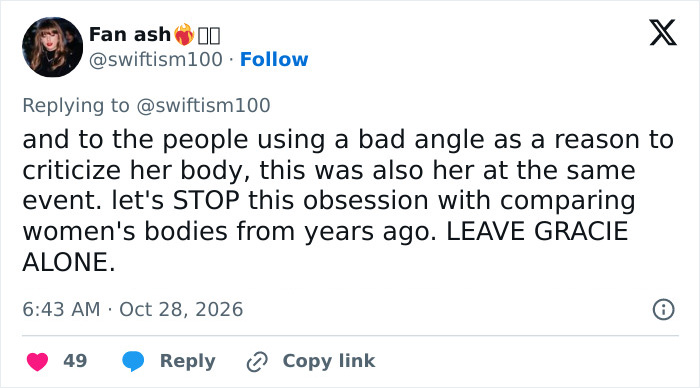Follow the @swiftism100 account
This screenshot has height=388, width=700.
[274, 59]
